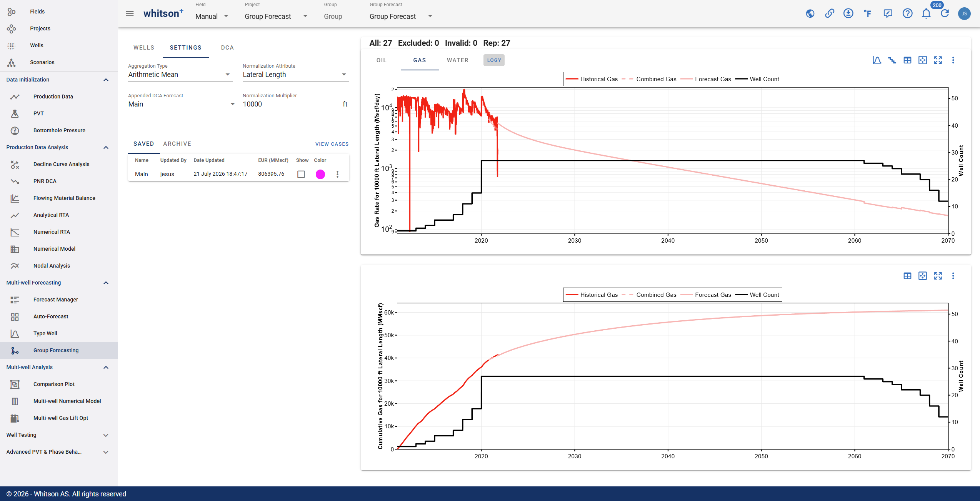Toggle Forecast Gas in cumulative chart legend
Viewport: 980px width, 501px height.
point(706,295)
